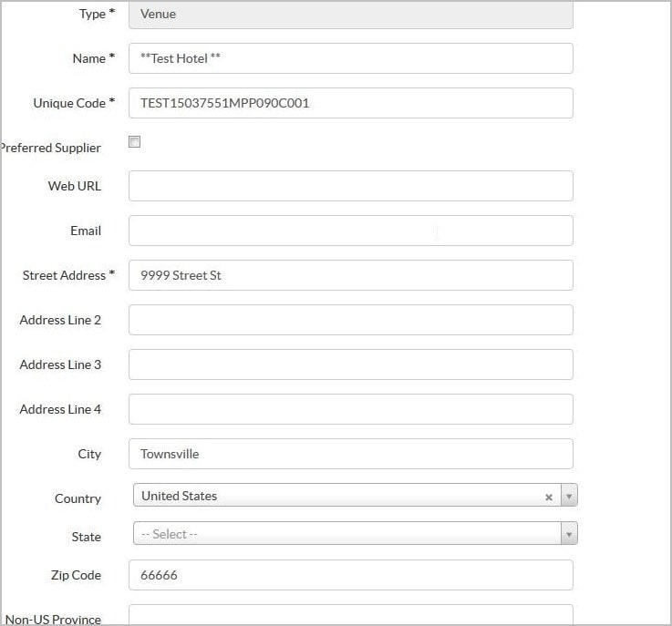672x626 pixels.
Task: Click the Address Line 2 field
Action: point(350,320)
